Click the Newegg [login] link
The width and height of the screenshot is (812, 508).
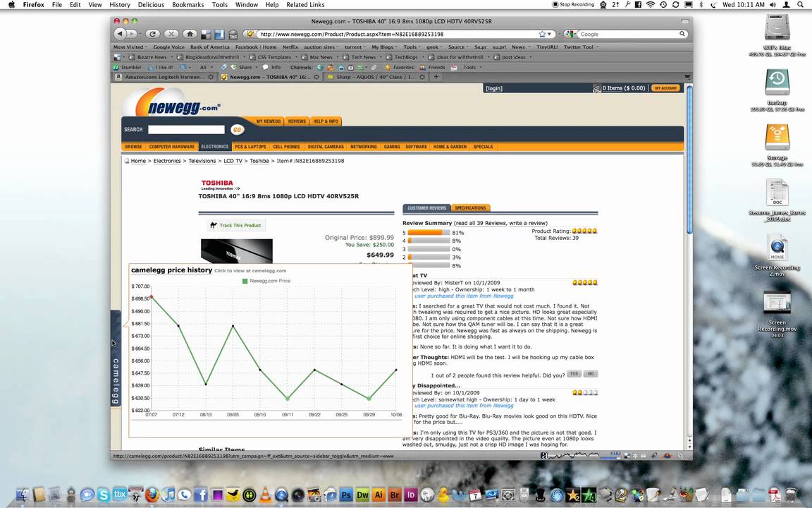[x=493, y=88]
